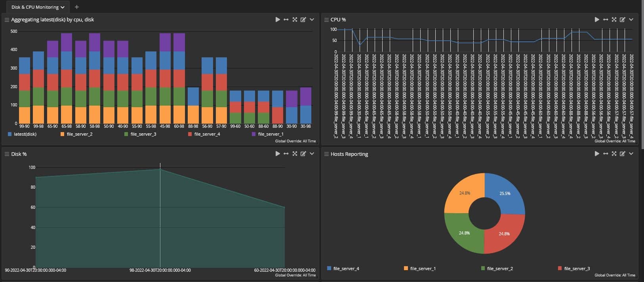Toggle file_server_4 in the pie chart legend

[x=346, y=269]
